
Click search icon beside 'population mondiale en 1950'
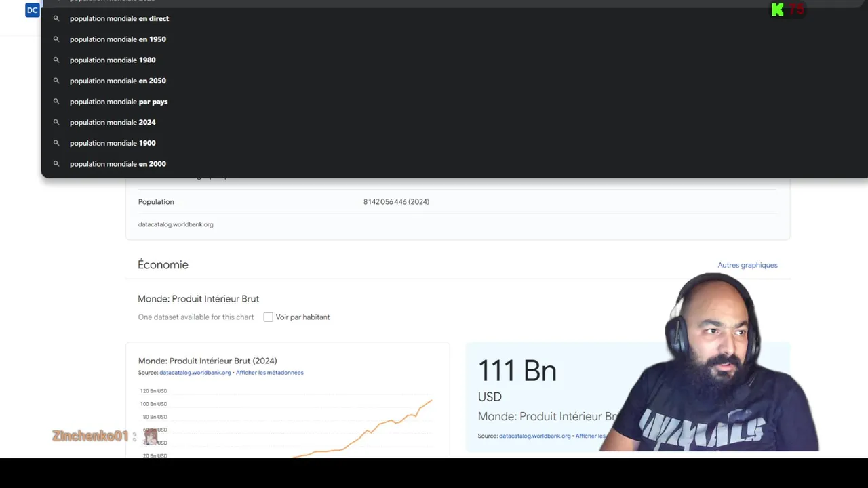[x=56, y=39]
